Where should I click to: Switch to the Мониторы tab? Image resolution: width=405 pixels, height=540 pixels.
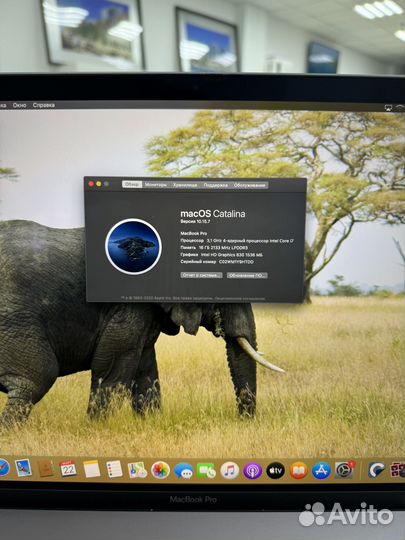pos(156,185)
